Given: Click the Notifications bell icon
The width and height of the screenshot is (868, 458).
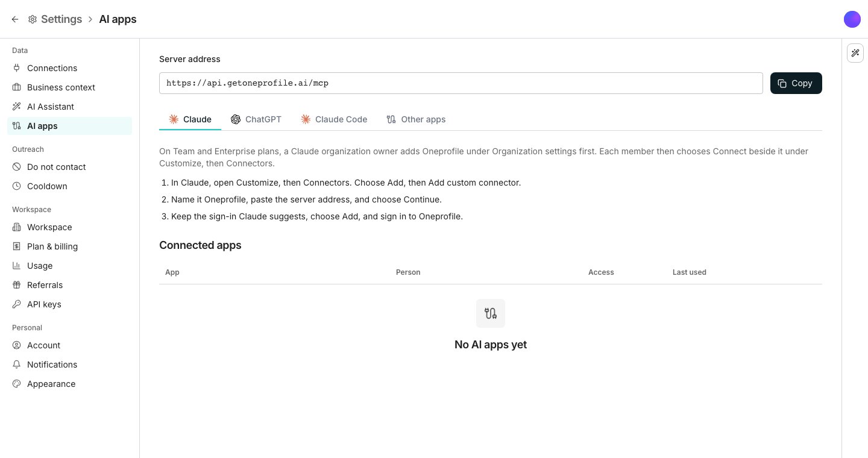Looking at the screenshot, I should click(17, 365).
